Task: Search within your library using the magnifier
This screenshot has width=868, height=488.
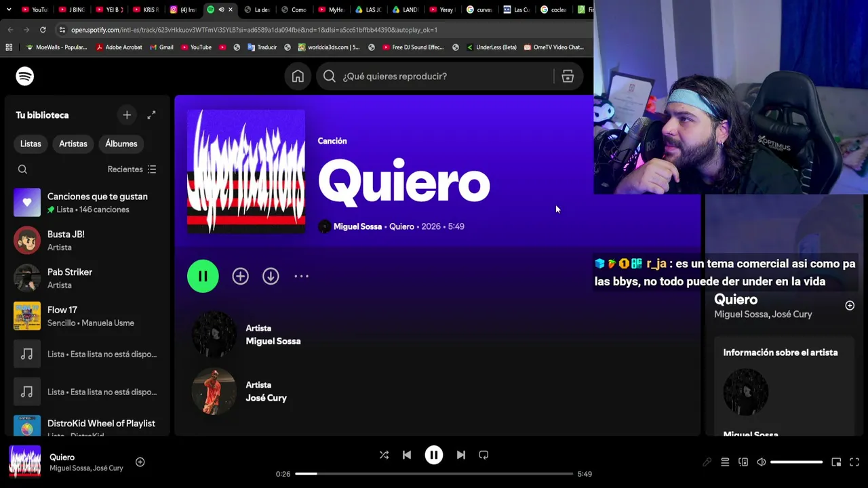Action: click(x=22, y=169)
